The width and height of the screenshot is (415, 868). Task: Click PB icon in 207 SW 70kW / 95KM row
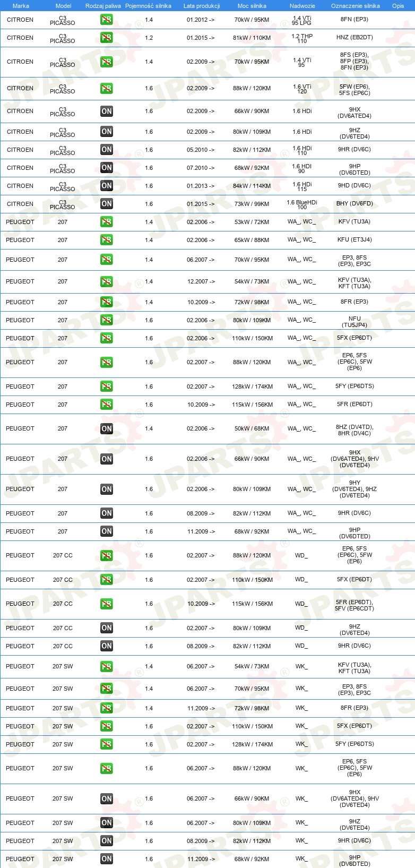point(107,689)
